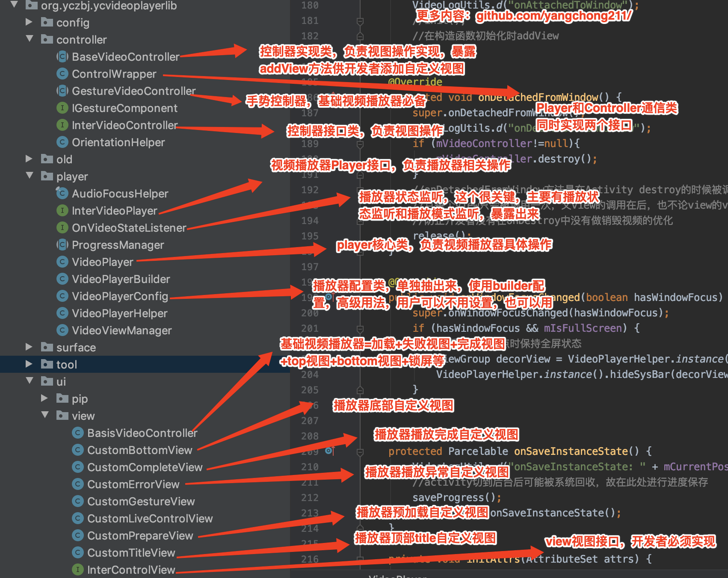Image resolution: width=728 pixels, height=578 pixels.
Task: Click the CustomLiveControlView class icon
Action: tap(78, 518)
